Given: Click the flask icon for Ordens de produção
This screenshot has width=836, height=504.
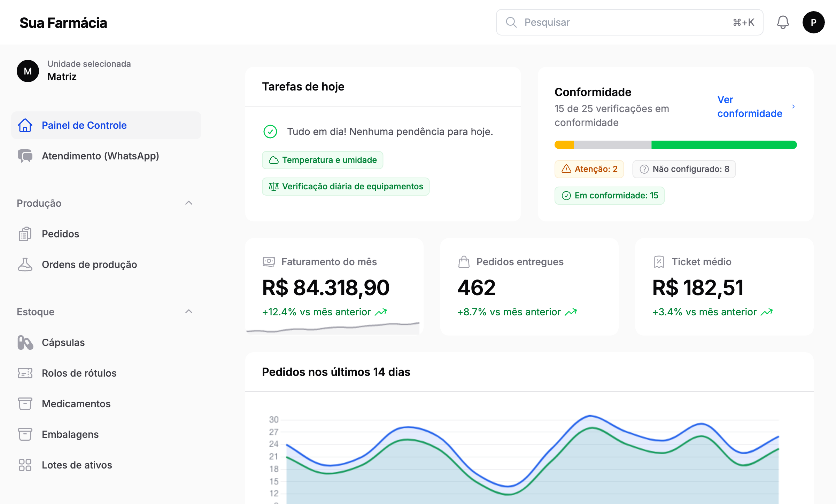Looking at the screenshot, I should (x=25, y=265).
